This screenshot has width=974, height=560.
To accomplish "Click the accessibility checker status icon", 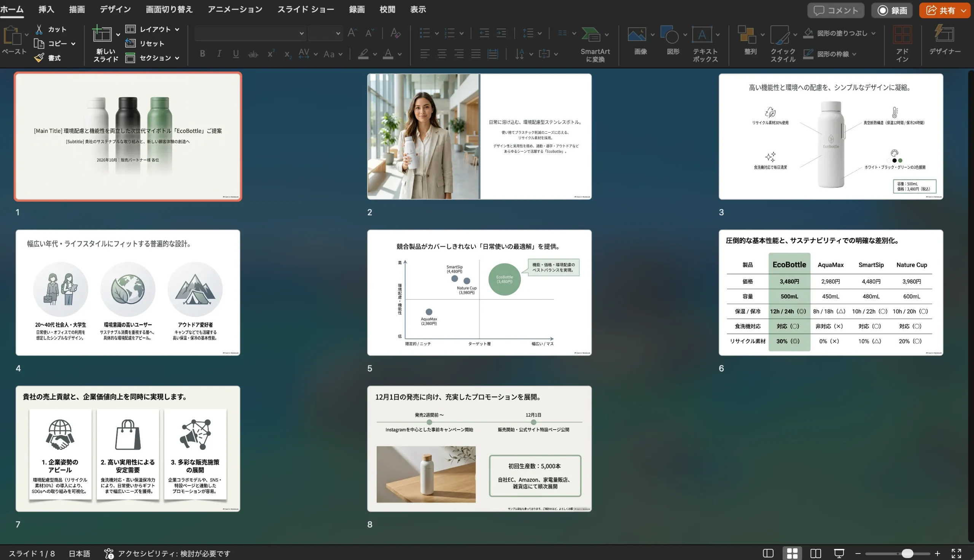I will 109,554.
